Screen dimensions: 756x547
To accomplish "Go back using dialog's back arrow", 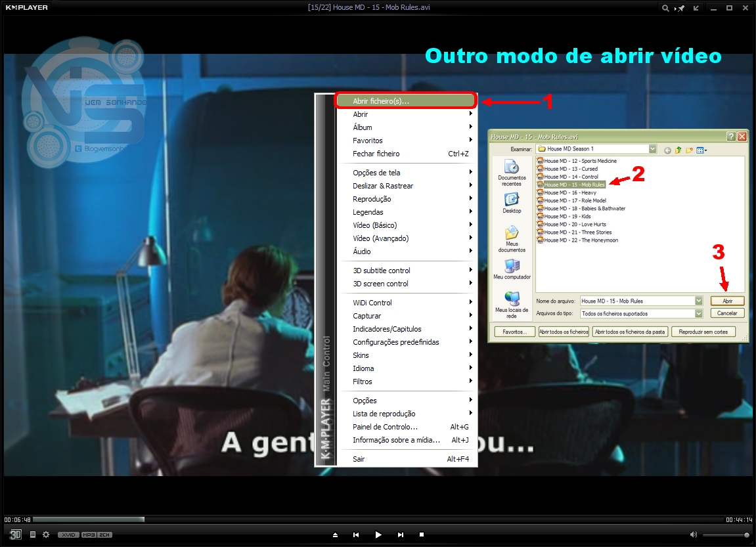I will tap(667, 150).
